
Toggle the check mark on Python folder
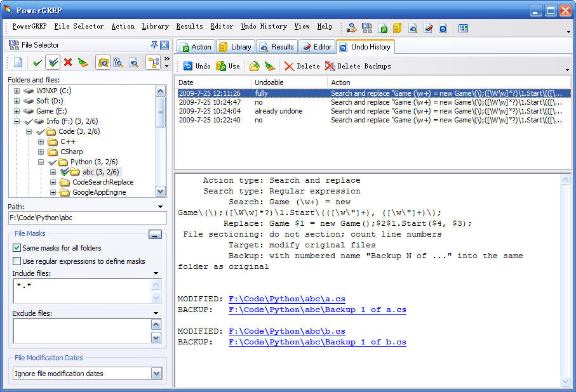coord(53,162)
